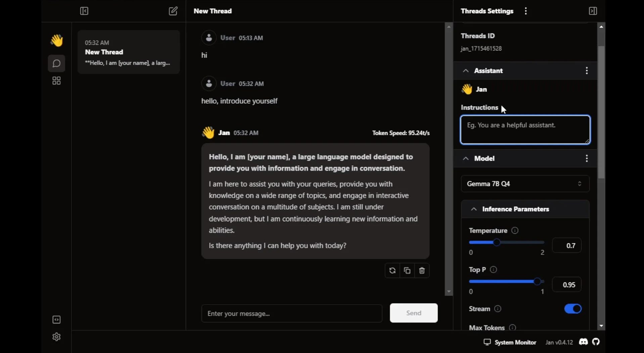Image resolution: width=644 pixels, height=353 pixels.
Task: Open the Discord icon in status bar
Action: click(584, 342)
